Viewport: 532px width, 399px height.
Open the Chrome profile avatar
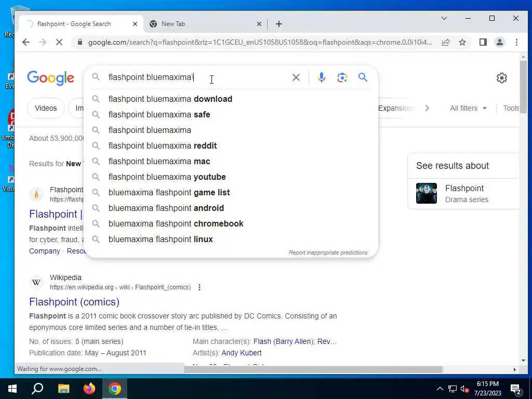(499, 42)
